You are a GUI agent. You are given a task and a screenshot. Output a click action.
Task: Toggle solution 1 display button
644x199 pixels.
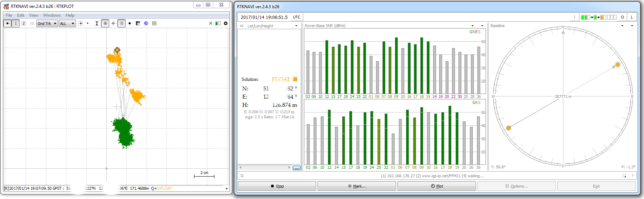[16, 23]
